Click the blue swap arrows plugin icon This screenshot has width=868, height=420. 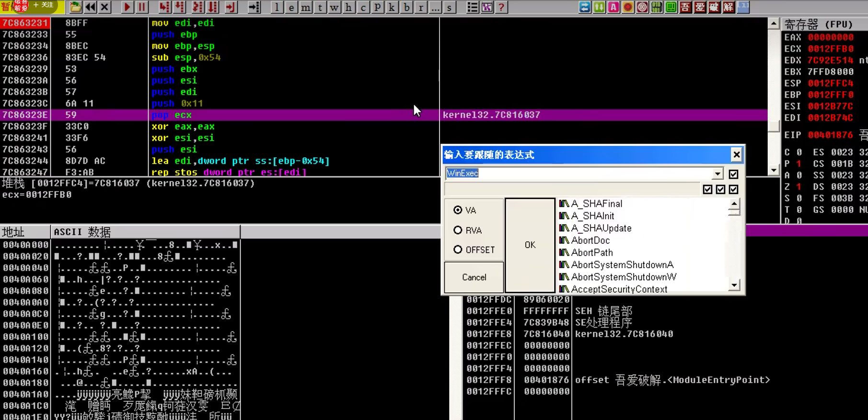click(x=585, y=7)
